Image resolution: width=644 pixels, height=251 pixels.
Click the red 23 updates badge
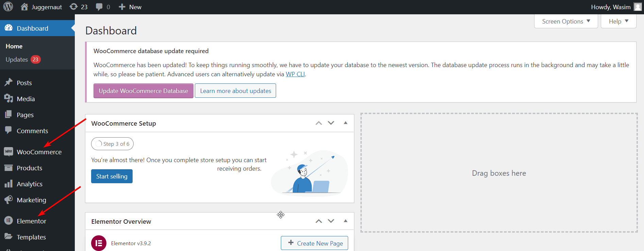(x=36, y=59)
